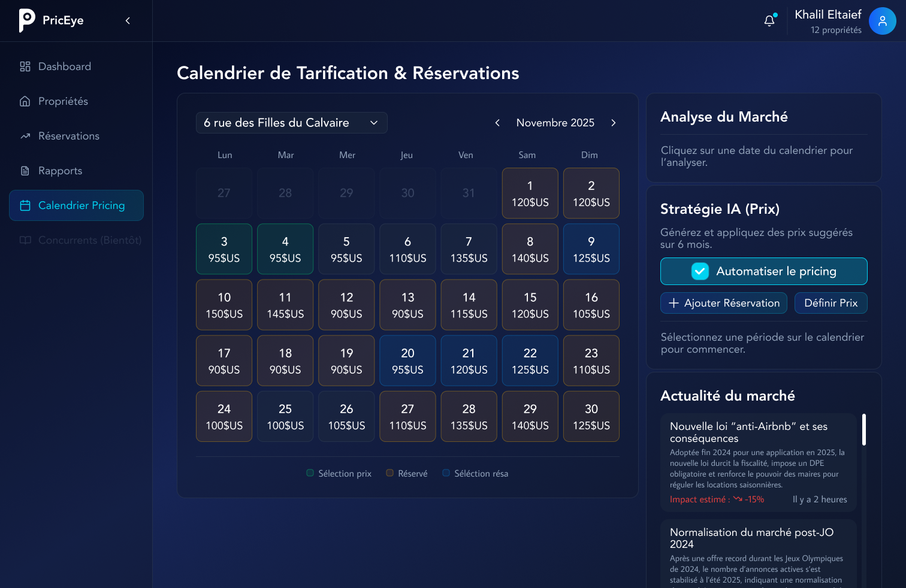Open Réservations from the sidebar

[x=69, y=136]
